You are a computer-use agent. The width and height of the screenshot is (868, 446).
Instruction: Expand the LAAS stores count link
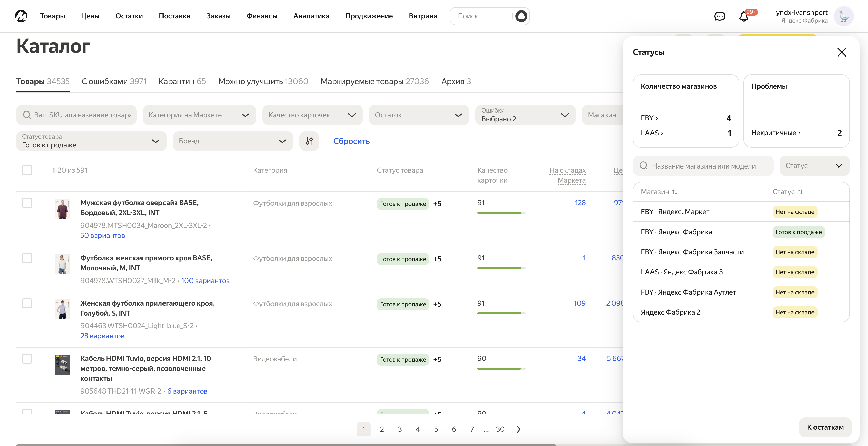coord(652,133)
